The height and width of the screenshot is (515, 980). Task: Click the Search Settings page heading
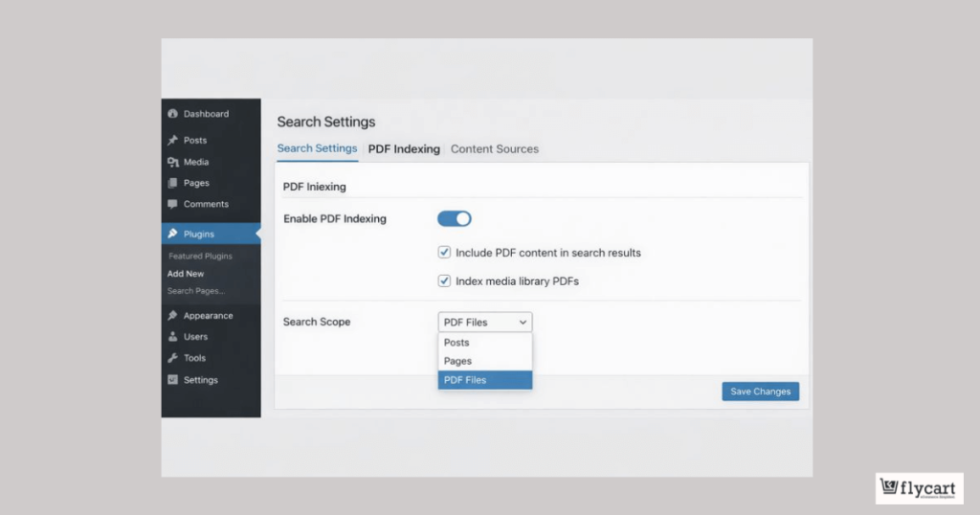(326, 122)
